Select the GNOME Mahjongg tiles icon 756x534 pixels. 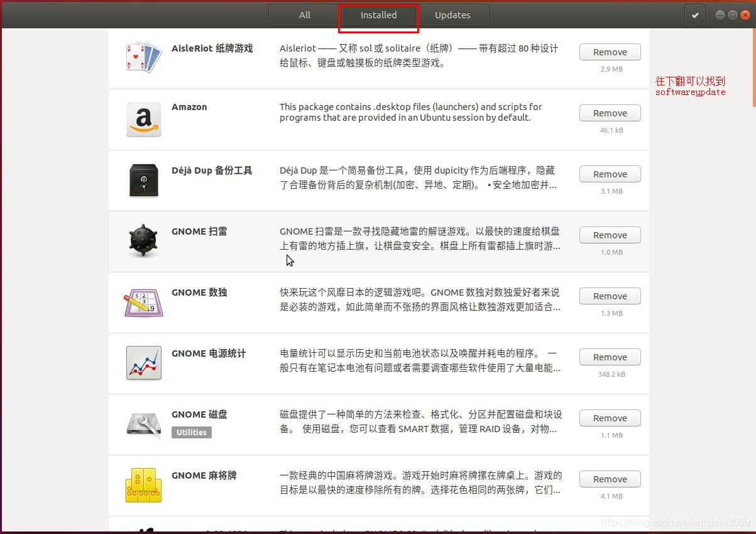coord(144,485)
